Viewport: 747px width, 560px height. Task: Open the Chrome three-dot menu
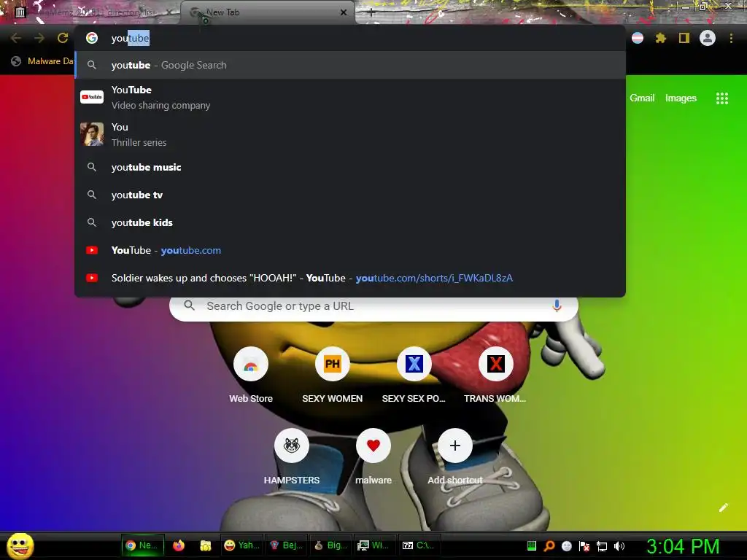click(731, 38)
